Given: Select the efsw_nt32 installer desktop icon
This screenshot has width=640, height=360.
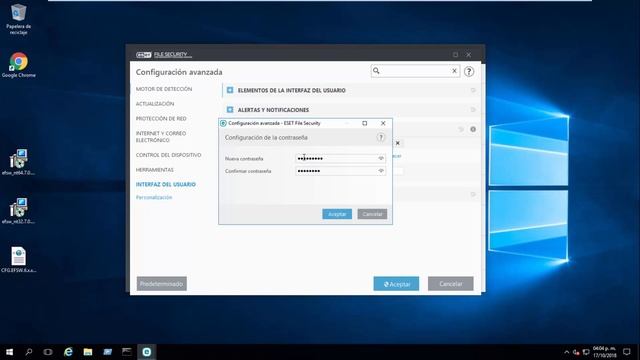Looking at the screenshot, I should coord(18,211).
